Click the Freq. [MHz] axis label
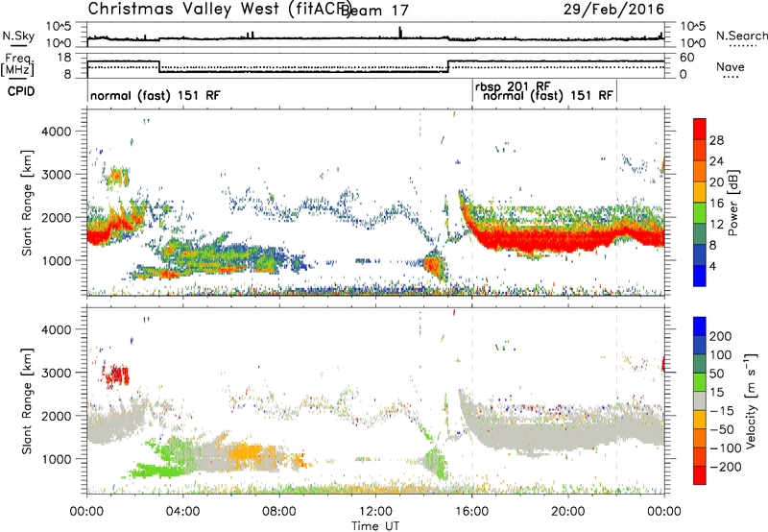768x532 pixels. click(x=18, y=64)
